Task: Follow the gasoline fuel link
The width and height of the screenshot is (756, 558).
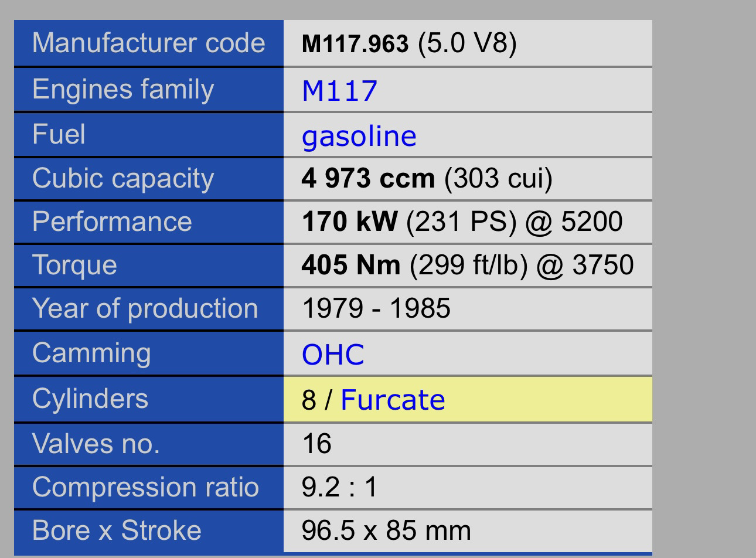Action: click(359, 136)
